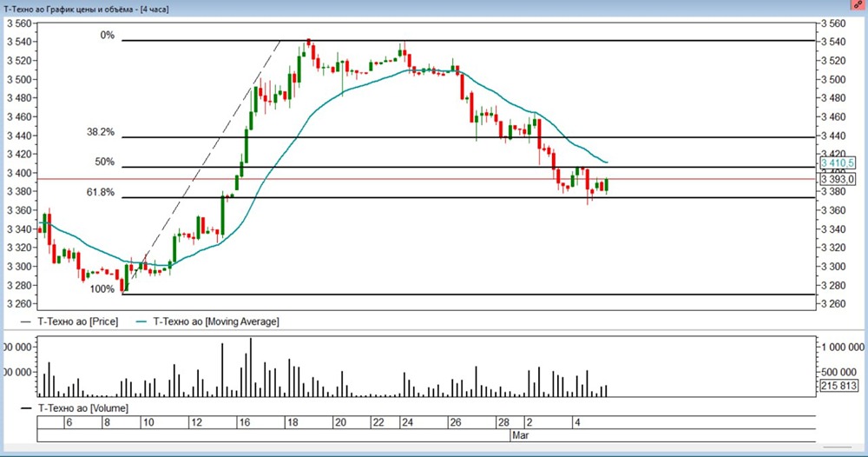Screen dimensions: 868x457
Task: Click the moving average value tag 3 410,5
Action: [x=838, y=162]
